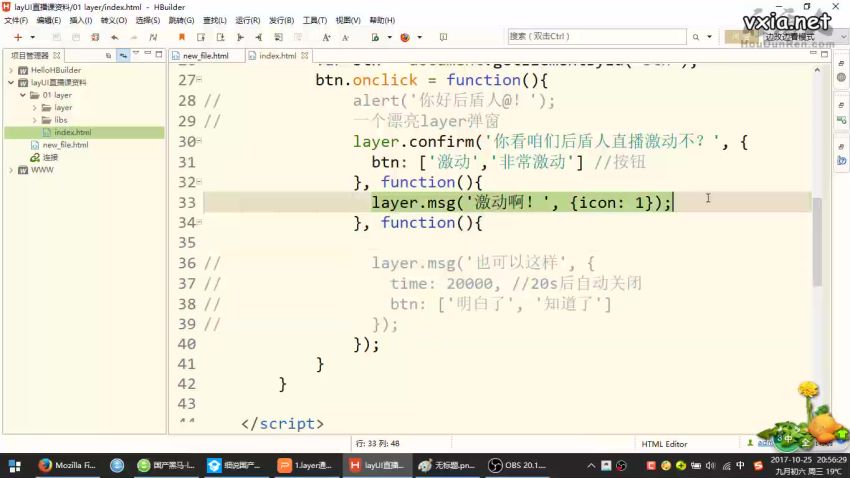This screenshot has width=850, height=478.
Task: Click collapse all icon in project panel
Action: (108, 55)
